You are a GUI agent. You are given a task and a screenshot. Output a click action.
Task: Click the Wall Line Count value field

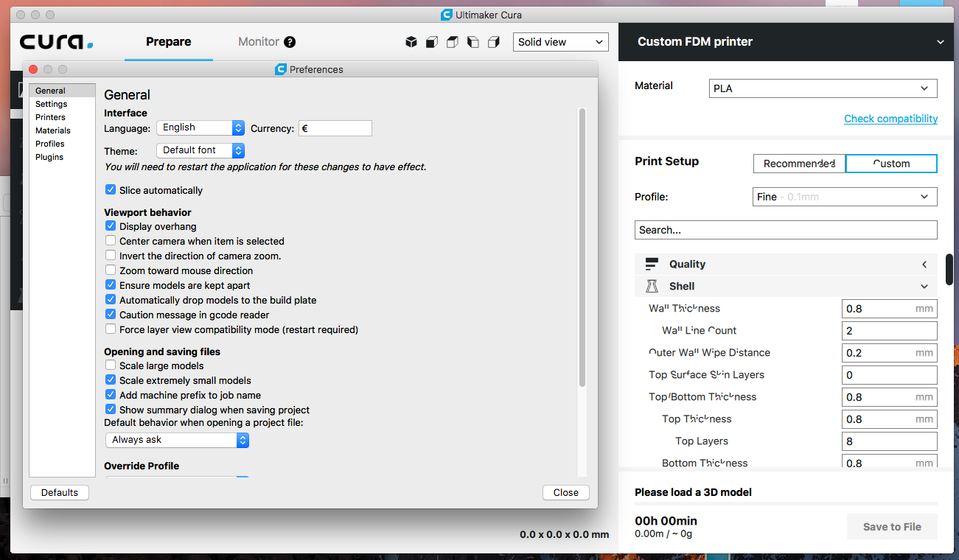[x=889, y=331]
